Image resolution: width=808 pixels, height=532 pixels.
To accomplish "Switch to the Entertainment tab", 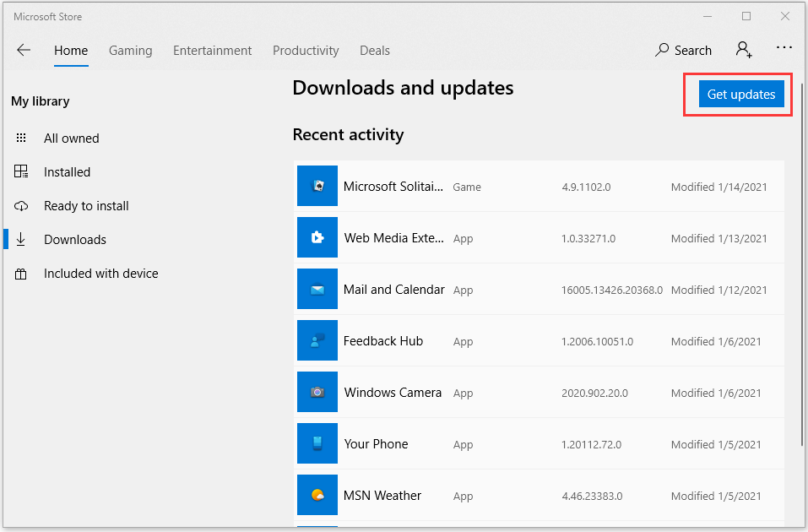I will 212,51.
